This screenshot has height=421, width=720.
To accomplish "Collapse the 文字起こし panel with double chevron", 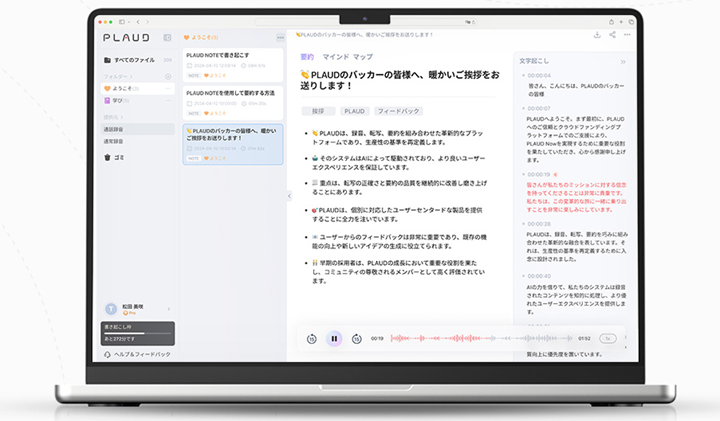I will click(x=623, y=62).
